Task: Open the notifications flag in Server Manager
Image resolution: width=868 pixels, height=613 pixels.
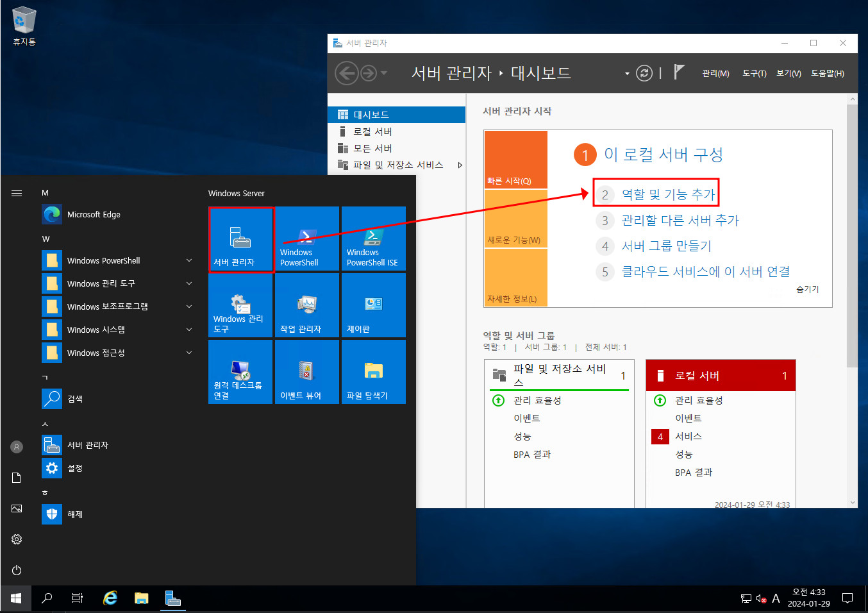Action: point(679,72)
